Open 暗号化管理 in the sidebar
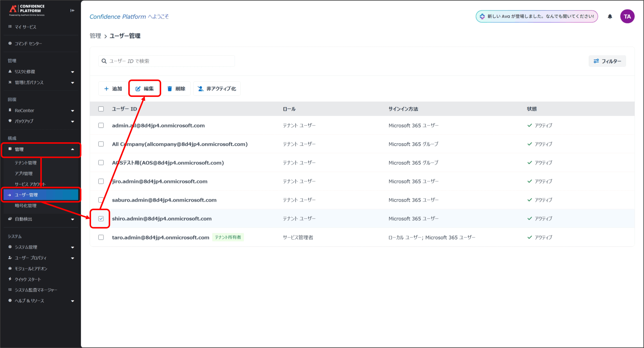The width and height of the screenshot is (644, 348). tap(26, 206)
